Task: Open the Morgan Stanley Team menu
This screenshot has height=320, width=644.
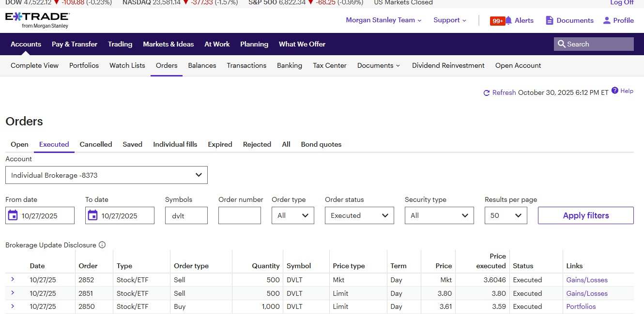Action: (x=383, y=20)
